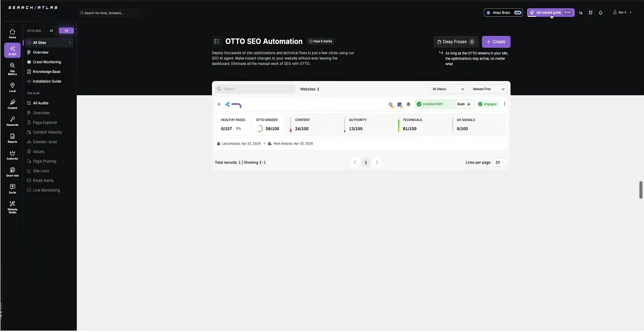This screenshot has width=644, height=332.
Task: Open the apps grid icon in the header
Action: coord(590,13)
